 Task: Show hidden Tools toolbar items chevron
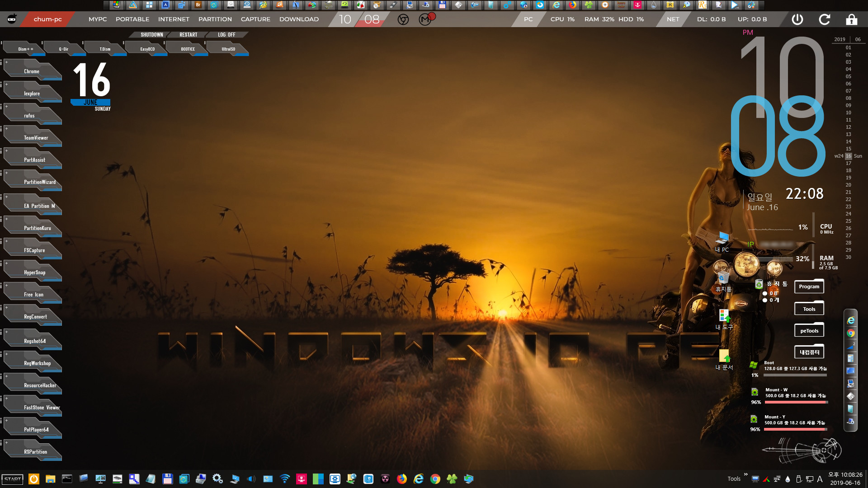[x=745, y=474]
